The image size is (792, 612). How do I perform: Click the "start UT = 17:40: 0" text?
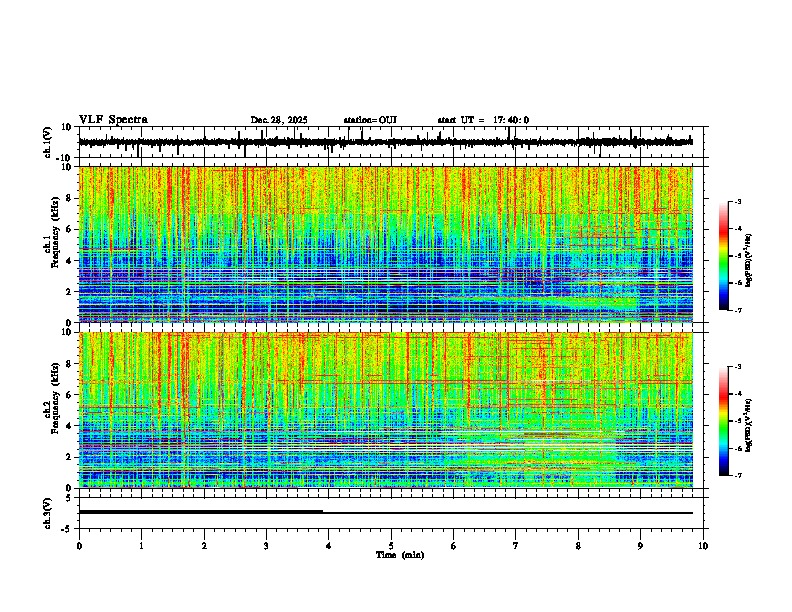coord(483,120)
